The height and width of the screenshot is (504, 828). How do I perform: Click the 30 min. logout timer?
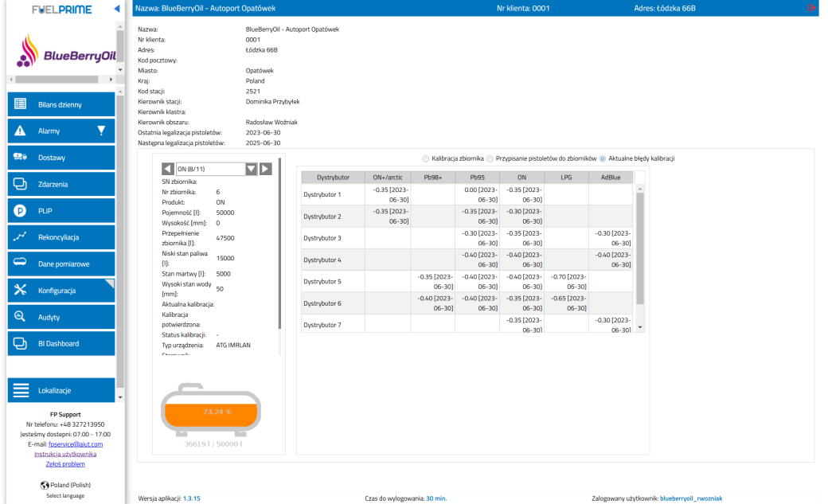(436, 498)
